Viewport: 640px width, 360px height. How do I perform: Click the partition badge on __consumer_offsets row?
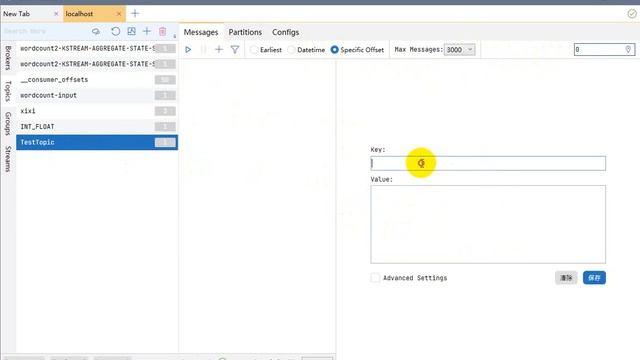pos(165,80)
